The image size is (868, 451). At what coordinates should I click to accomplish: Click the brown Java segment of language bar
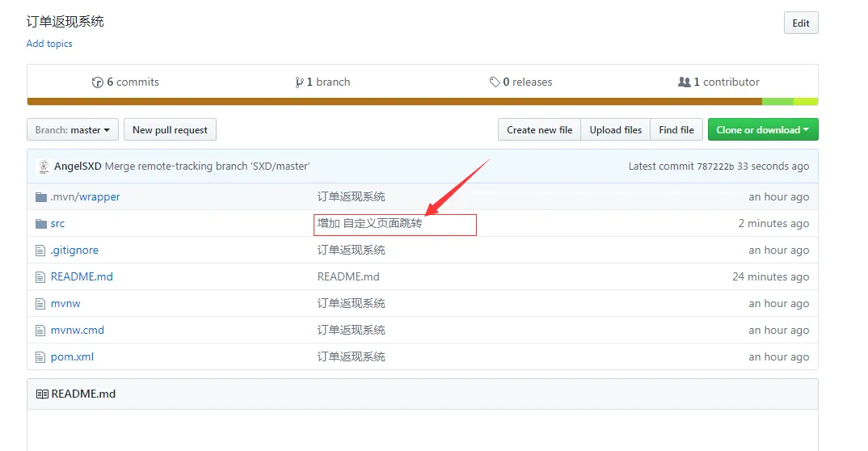[394, 101]
